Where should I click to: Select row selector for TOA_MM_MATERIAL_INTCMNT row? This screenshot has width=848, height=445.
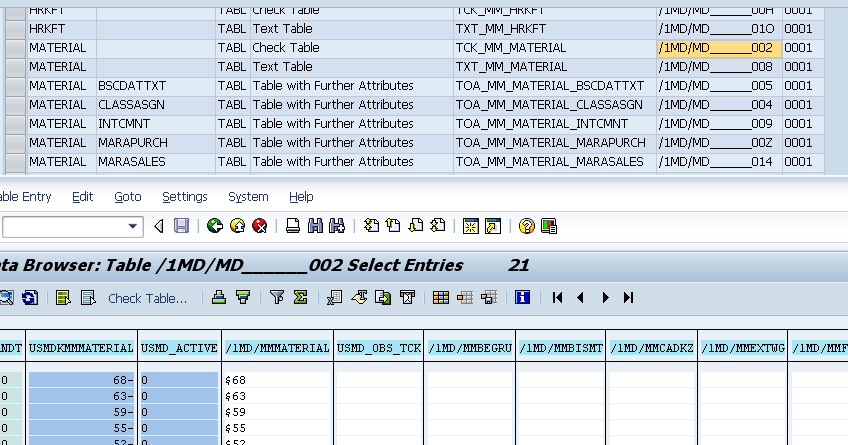(x=16, y=124)
